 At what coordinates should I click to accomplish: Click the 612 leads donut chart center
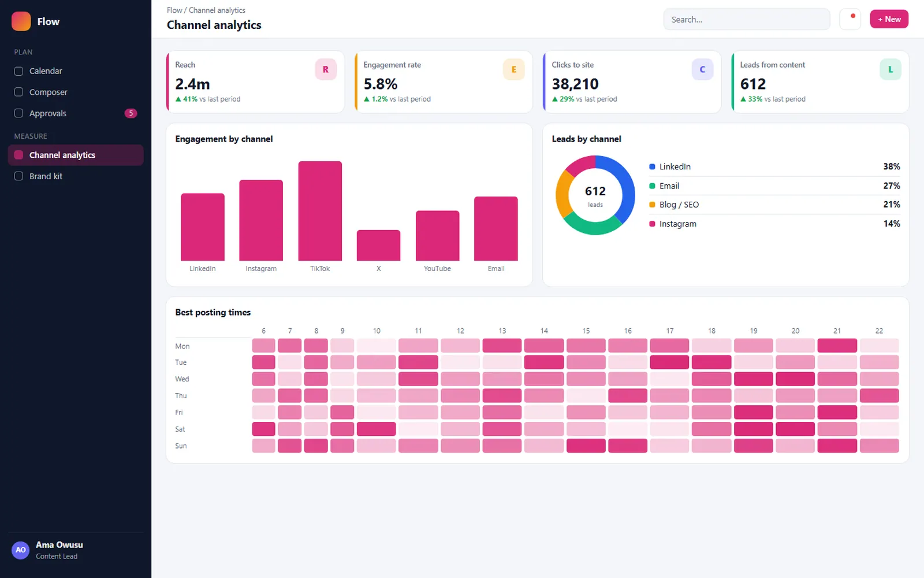tap(595, 195)
